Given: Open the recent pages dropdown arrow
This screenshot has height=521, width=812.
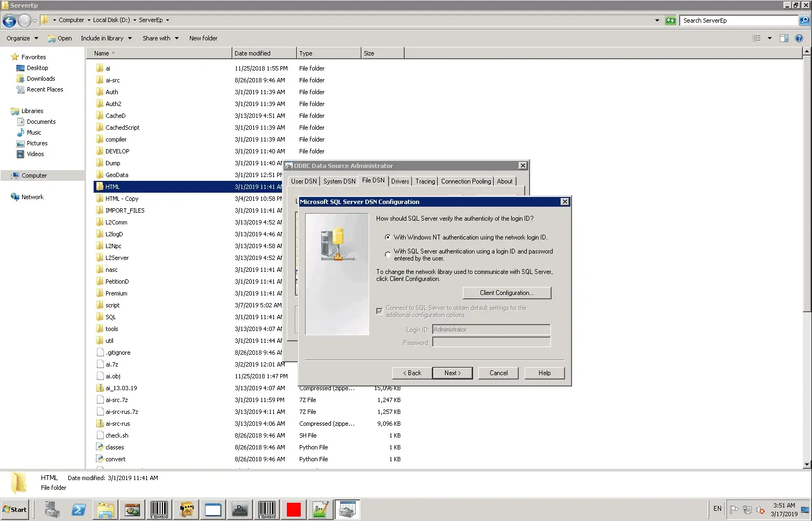Looking at the screenshot, I should click(x=34, y=21).
